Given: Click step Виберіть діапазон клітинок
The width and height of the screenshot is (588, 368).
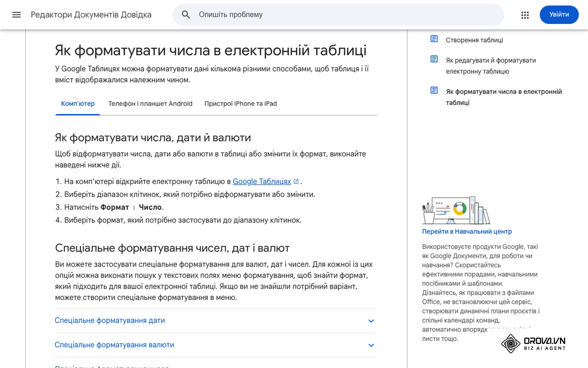Looking at the screenshot, I should click(x=190, y=194).
